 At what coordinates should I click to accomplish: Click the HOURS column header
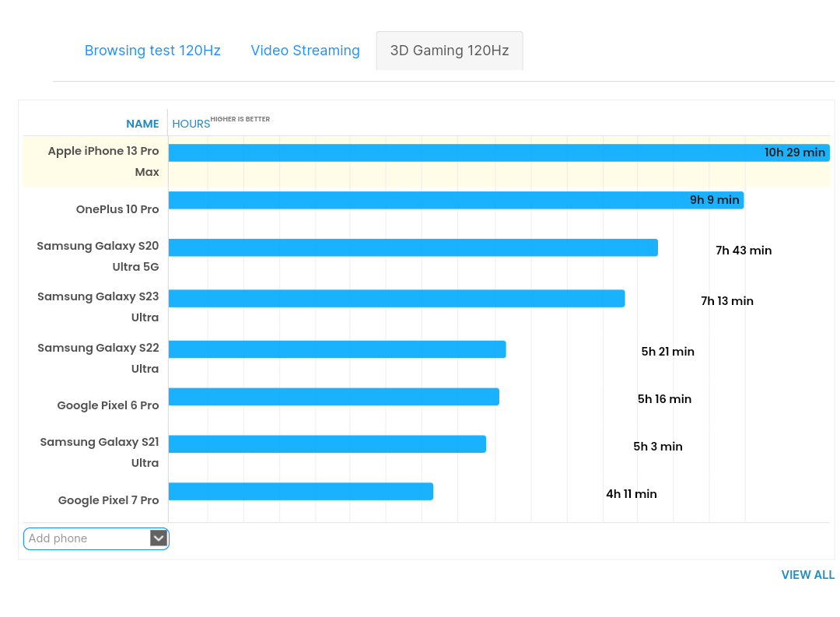tap(191, 124)
